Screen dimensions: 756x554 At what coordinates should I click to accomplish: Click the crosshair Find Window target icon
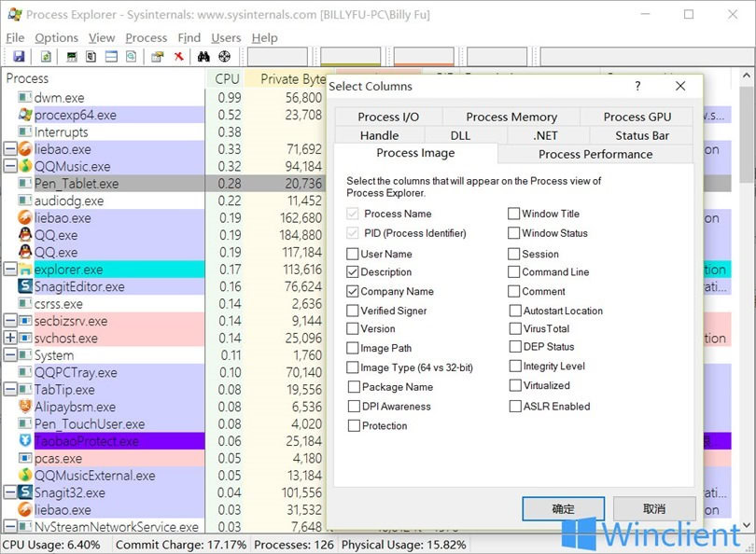point(225,57)
